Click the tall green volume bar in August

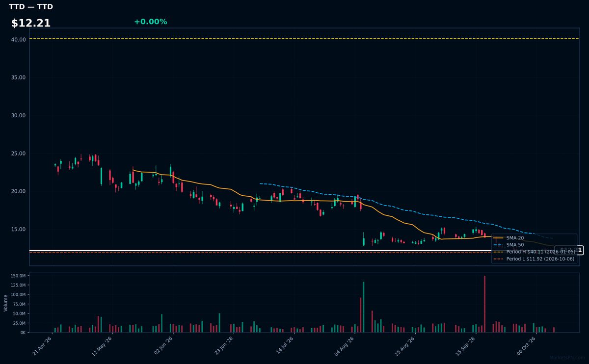(x=363, y=307)
